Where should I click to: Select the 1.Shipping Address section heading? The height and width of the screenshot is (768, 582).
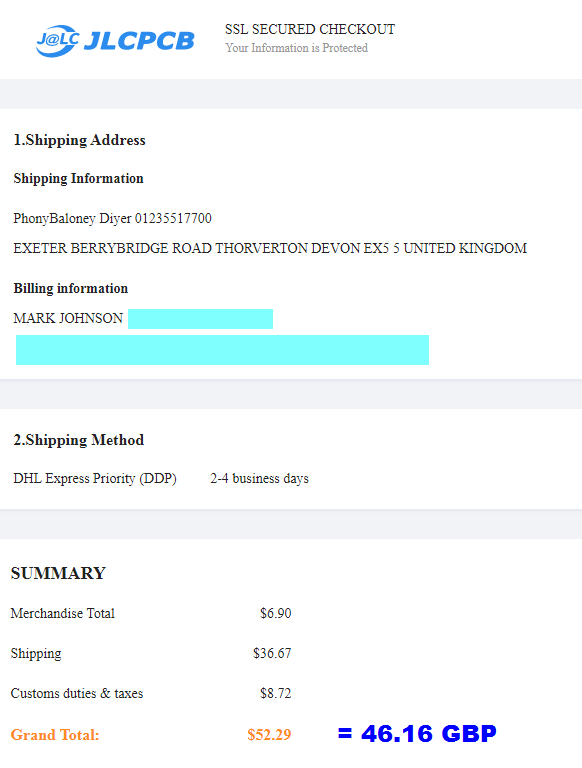(x=79, y=141)
